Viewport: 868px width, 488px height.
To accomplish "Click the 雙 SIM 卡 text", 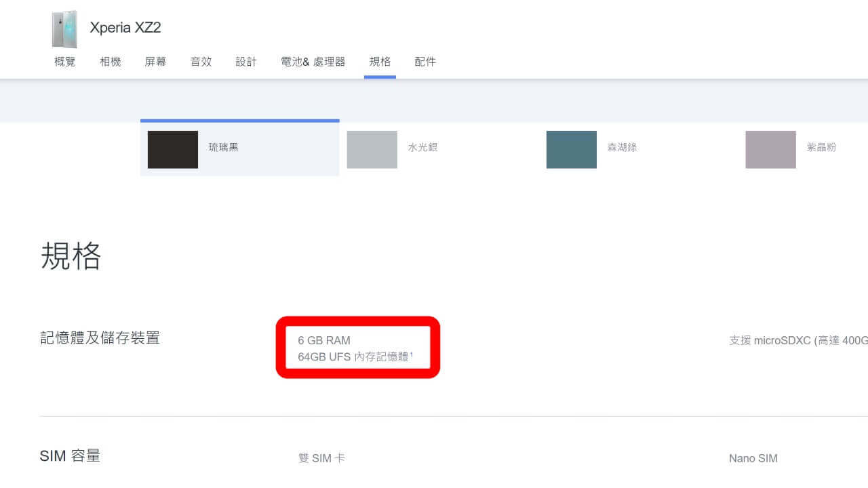I will point(321,459).
